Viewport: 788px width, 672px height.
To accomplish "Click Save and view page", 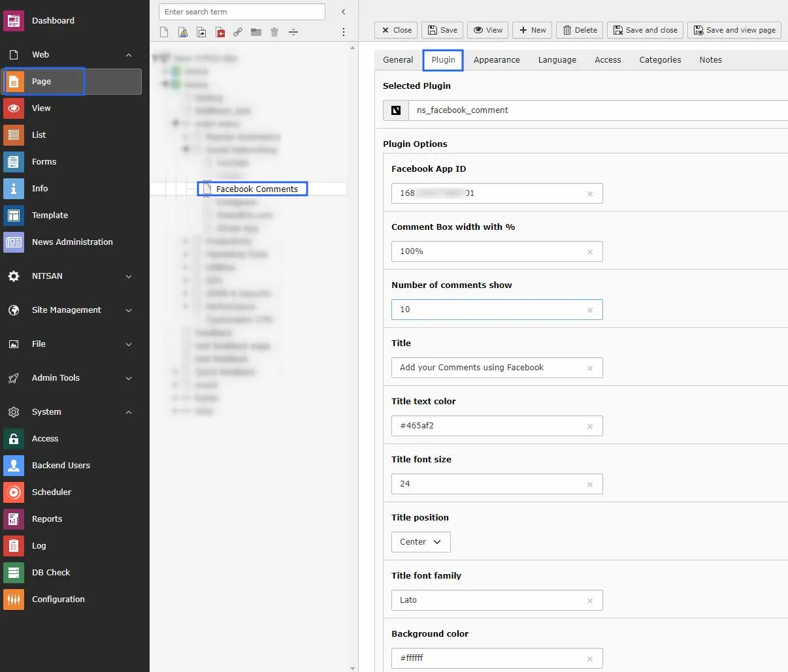I will point(734,30).
